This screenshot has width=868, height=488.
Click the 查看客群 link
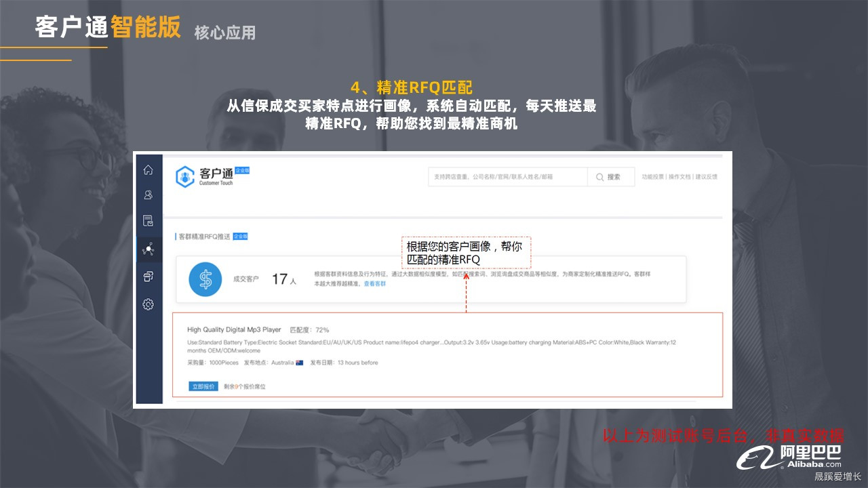click(375, 283)
